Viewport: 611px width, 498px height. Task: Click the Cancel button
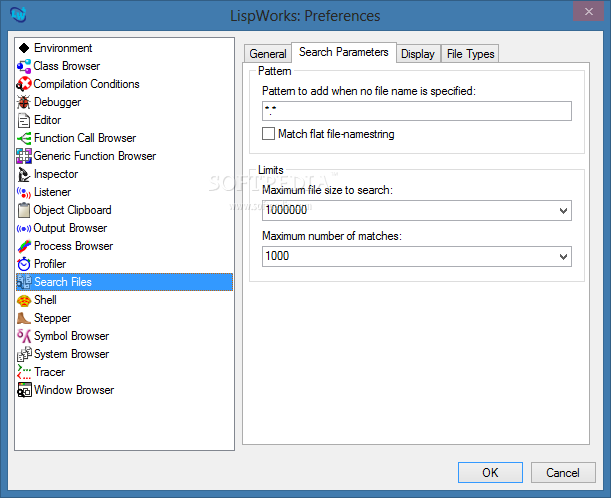pos(563,472)
